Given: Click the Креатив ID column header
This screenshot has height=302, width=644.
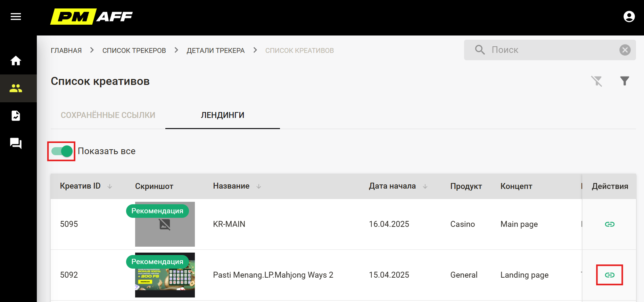Looking at the screenshot, I should pyautogui.click(x=80, y=186).
